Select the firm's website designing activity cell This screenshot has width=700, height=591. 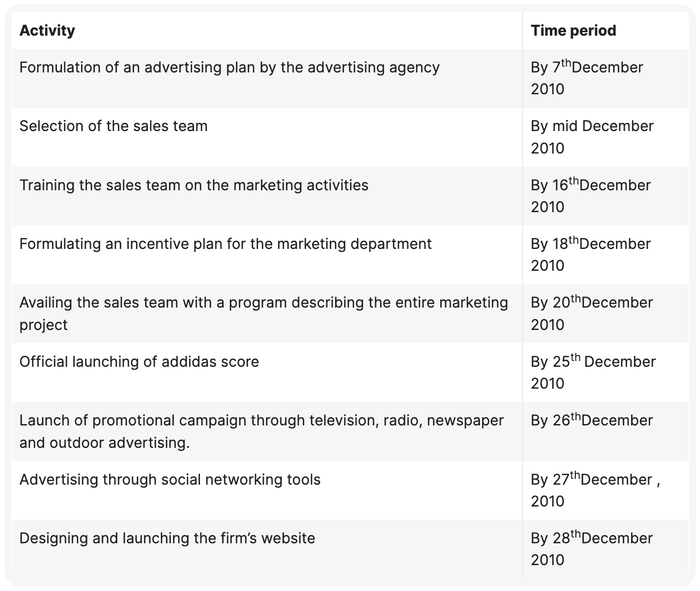[167, 538]
